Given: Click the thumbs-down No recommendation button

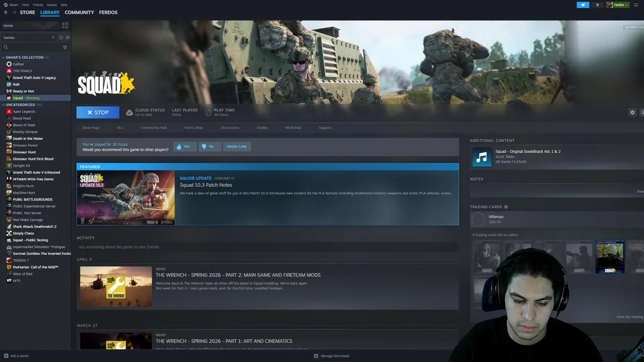Looking at the screenshot, I should tap(209, 146).
